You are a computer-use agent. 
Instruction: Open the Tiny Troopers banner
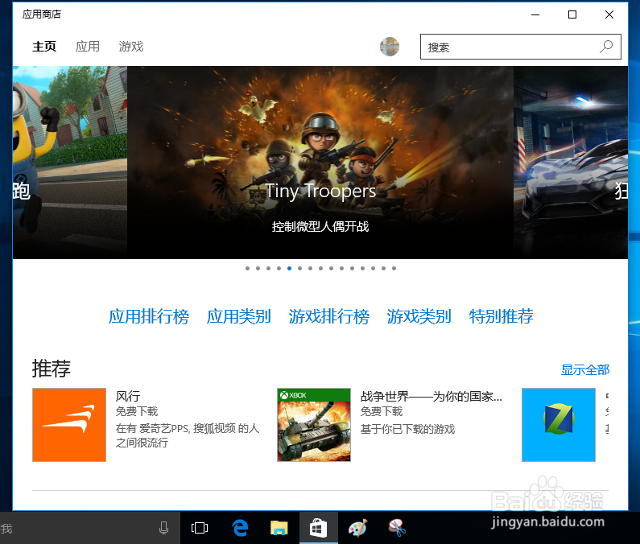(x=320, y=162)
